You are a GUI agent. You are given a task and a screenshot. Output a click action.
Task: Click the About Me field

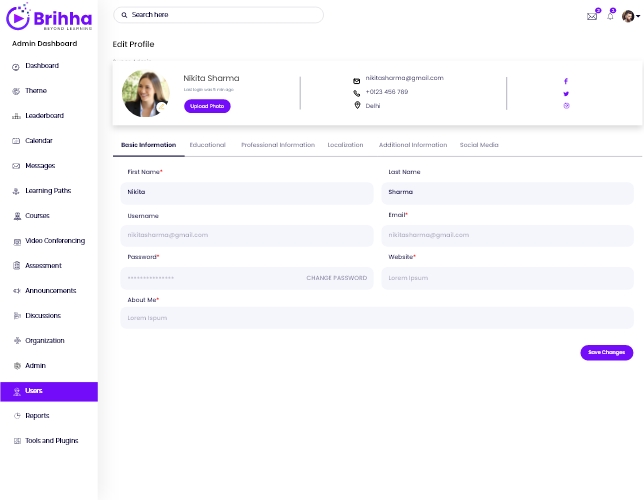point(377,318)
